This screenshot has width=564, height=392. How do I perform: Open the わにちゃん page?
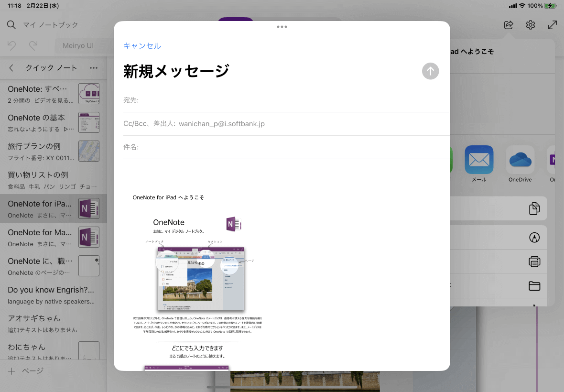[x=53, y=349]
